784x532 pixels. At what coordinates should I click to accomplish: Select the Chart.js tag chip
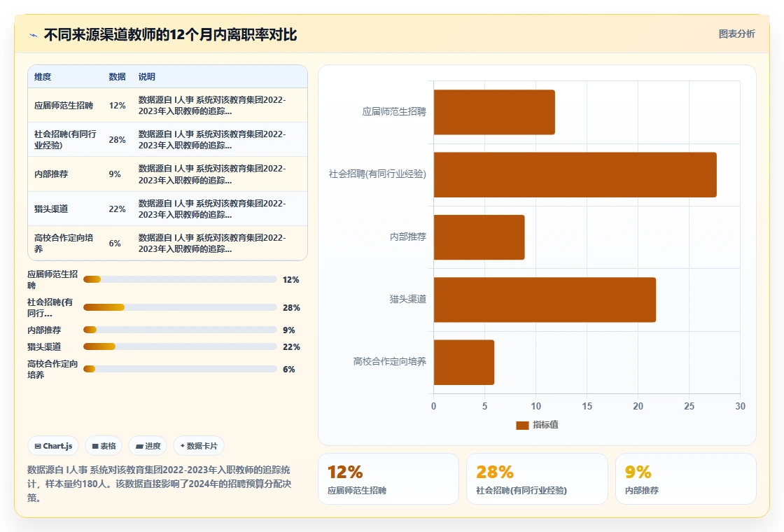53,446
